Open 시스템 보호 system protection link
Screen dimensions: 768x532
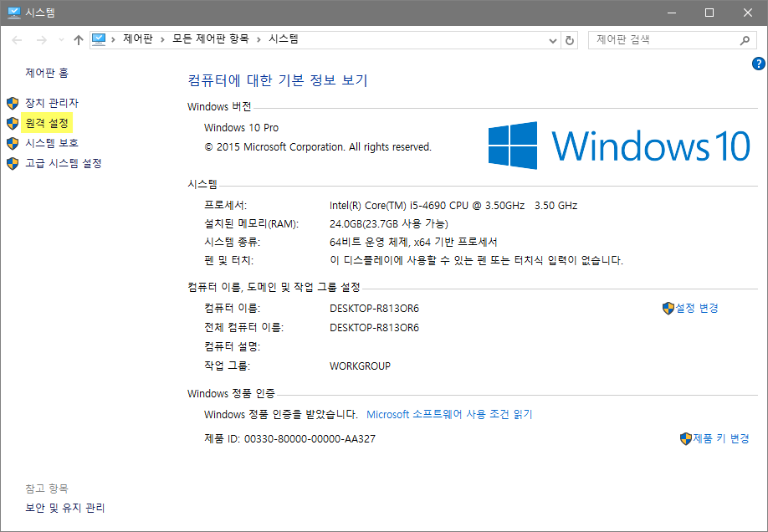[x=51, y=143]
